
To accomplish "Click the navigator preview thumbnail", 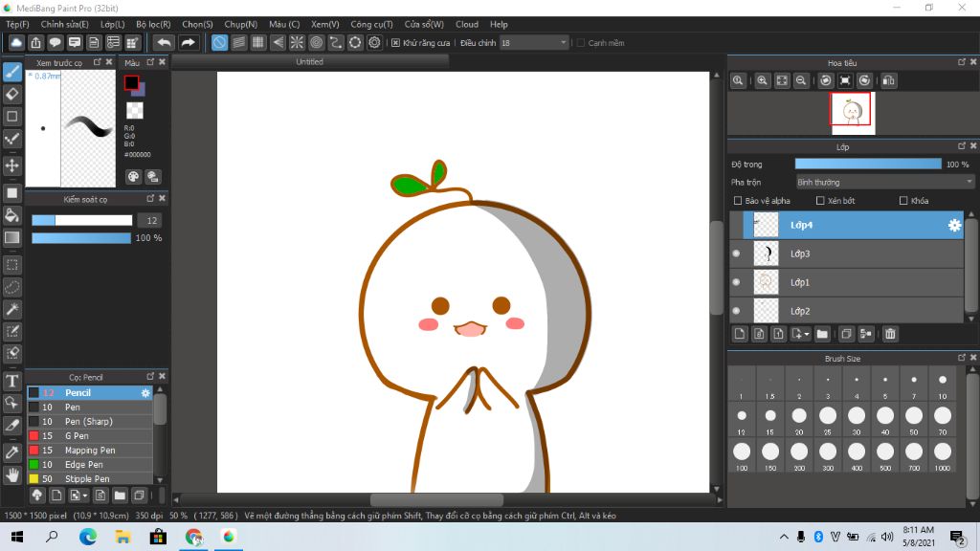I will (853, 113).
